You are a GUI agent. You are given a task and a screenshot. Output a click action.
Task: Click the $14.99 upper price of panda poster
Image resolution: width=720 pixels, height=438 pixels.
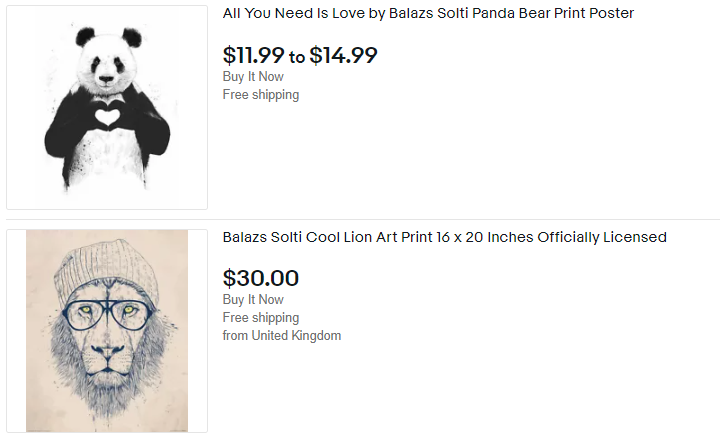343,56
